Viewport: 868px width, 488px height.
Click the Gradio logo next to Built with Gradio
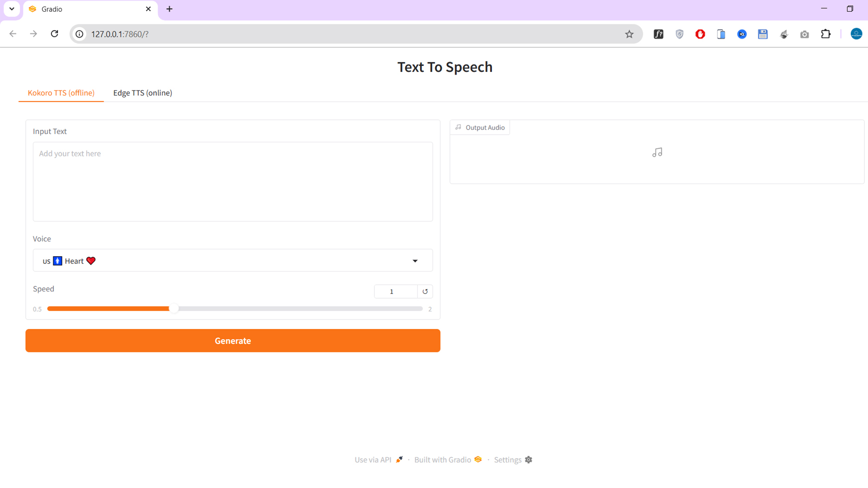pos(478,460)
